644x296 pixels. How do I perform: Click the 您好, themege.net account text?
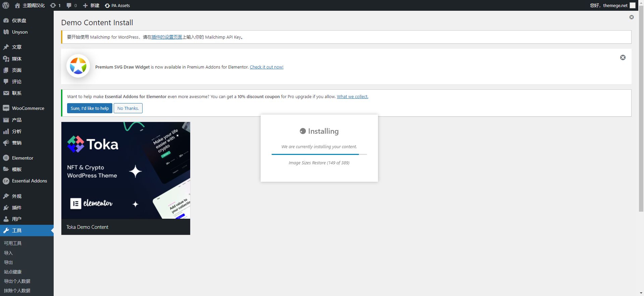[x=609, y=5]
